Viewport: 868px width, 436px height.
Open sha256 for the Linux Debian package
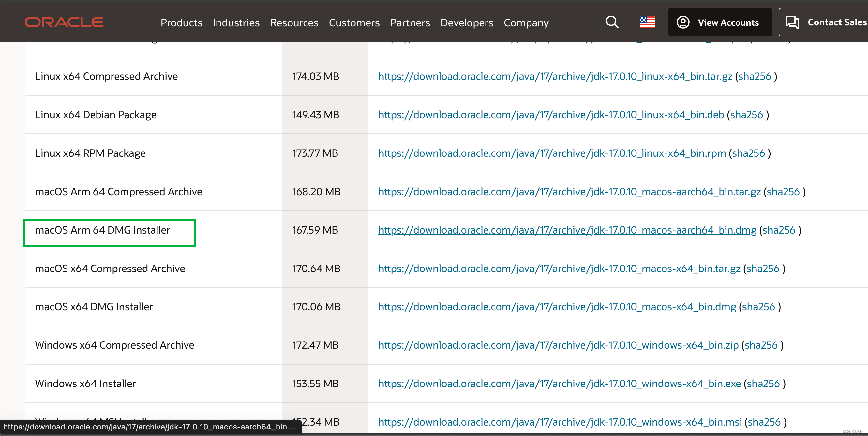[746, 115]
